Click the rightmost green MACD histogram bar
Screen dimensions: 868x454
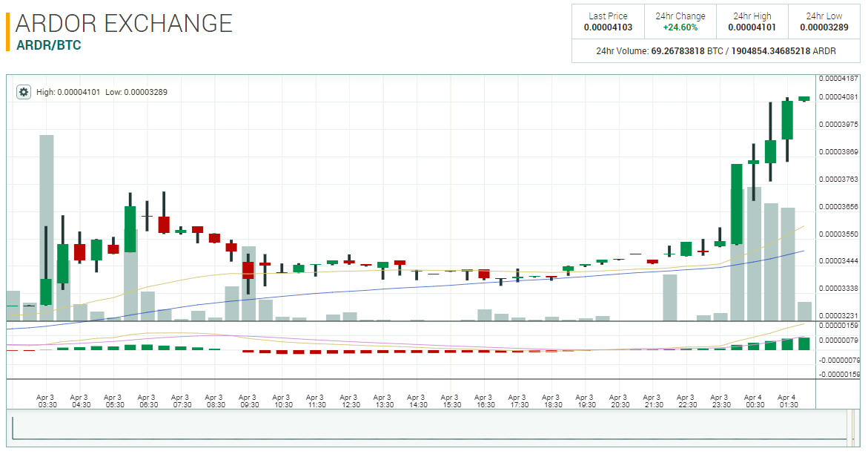(804, 343)
